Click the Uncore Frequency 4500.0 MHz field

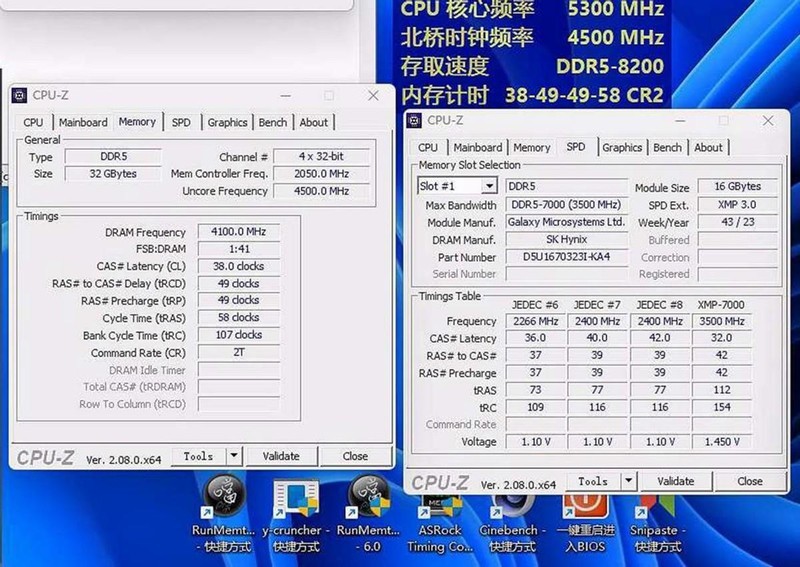(321, 191)
